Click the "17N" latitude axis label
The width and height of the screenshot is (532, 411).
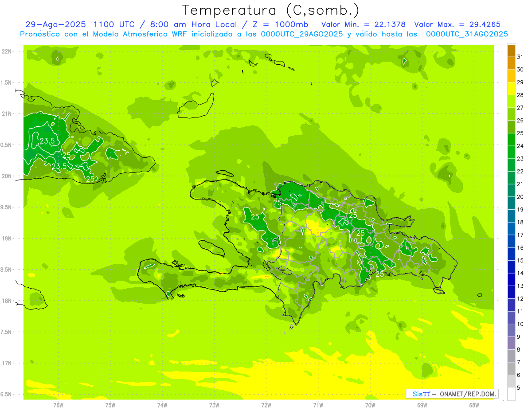tap(7, 363)
